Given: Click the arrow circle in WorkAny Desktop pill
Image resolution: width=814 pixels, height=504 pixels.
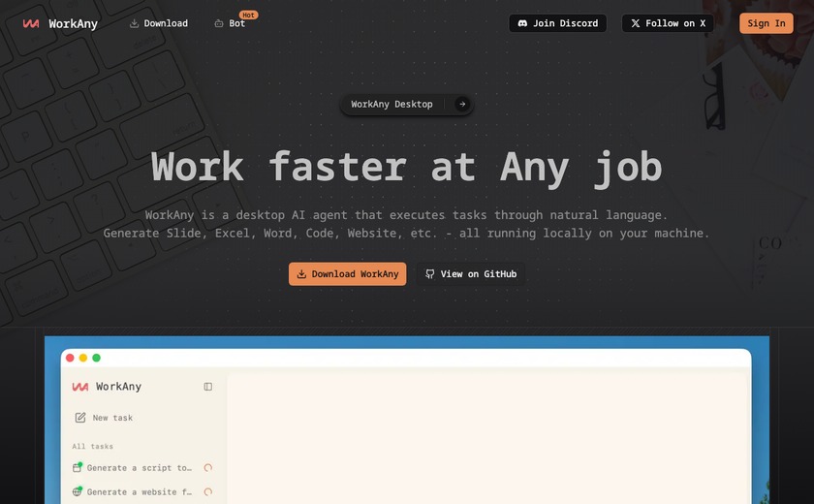Looking at the screenshot, I should [x=462, y=105].
